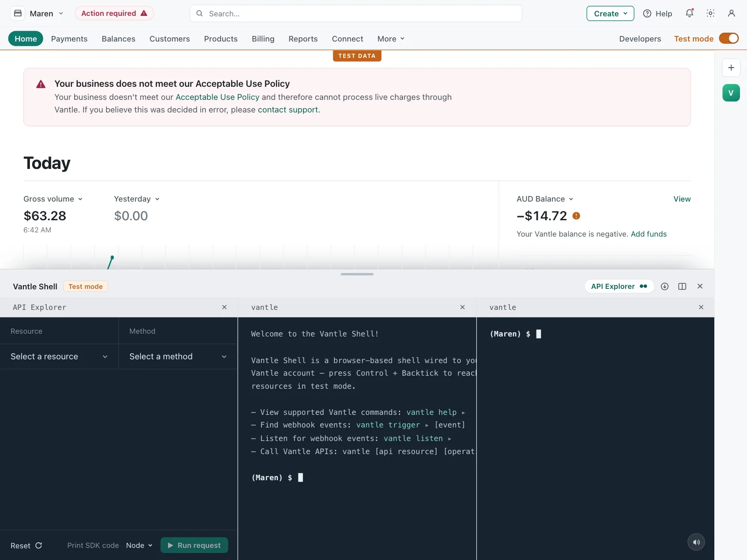Open the user profile icon
747x560 pixels.
point(731,14)
